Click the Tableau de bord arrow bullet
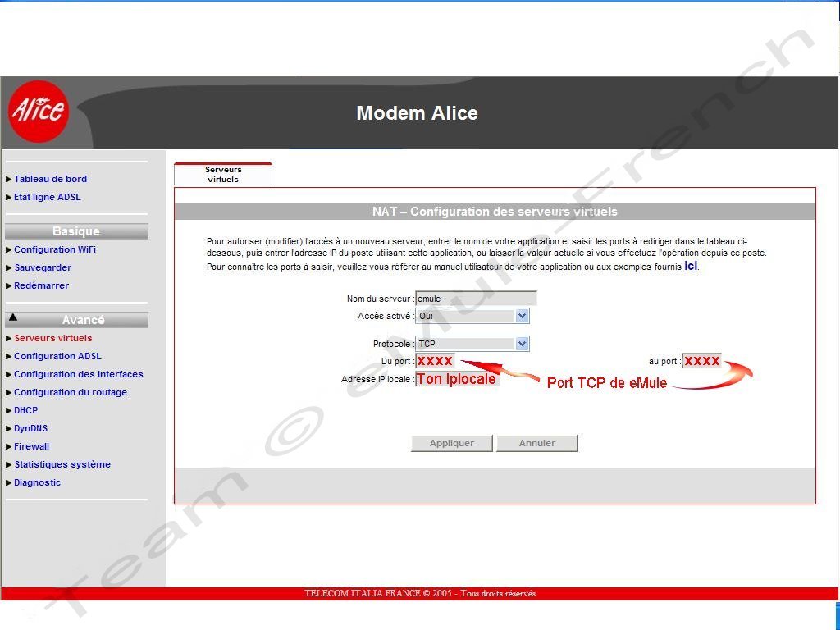This screenshot has height=630, width=840. point(8,180)
